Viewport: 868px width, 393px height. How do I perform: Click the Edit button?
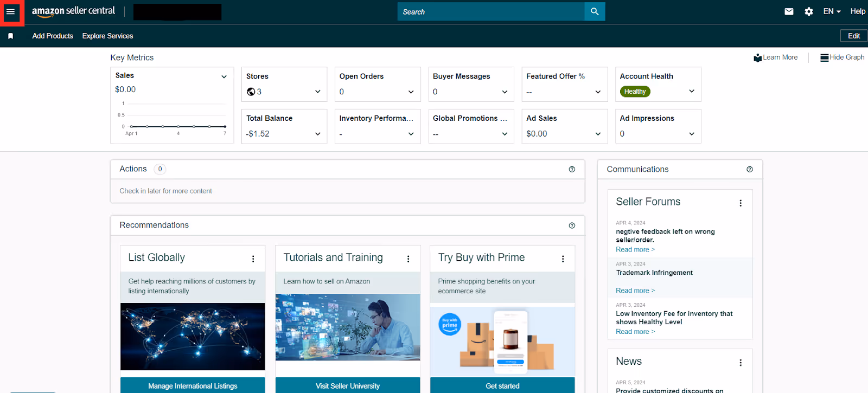pyautogui.click(x=854, y=36)
